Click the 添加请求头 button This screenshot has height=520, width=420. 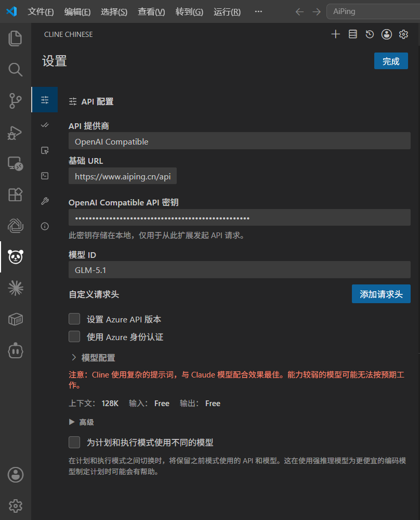tap(381, 294)
